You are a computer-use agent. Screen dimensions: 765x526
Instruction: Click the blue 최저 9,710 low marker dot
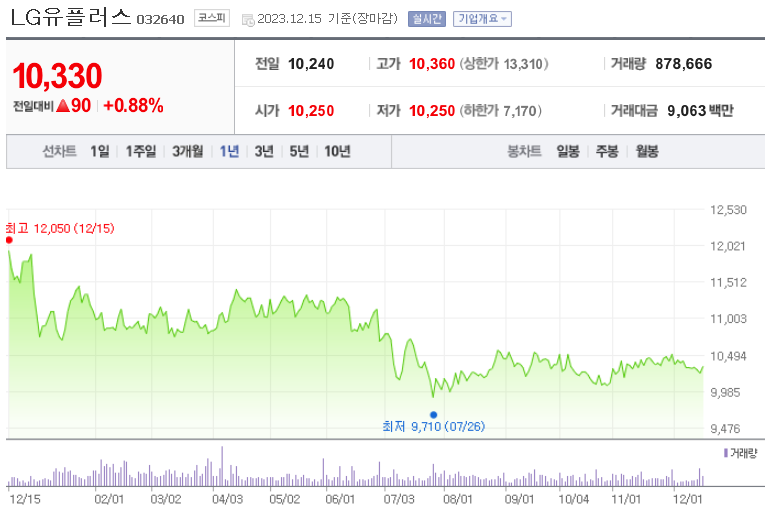[433, 415]
